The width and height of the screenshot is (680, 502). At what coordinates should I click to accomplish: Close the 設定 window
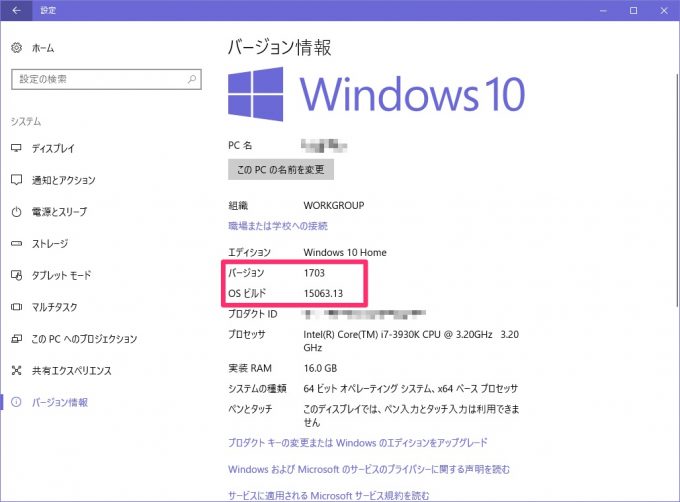[x=664, y=10]
